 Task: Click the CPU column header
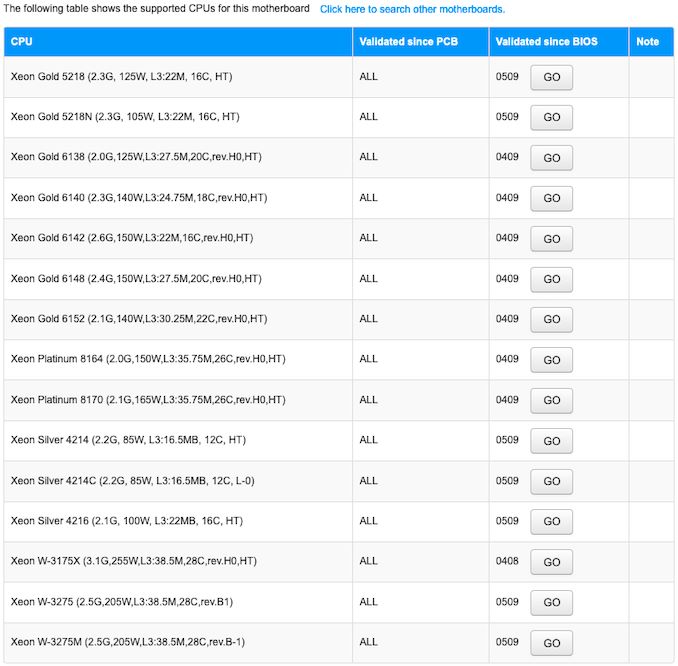[x=22, y=42]
